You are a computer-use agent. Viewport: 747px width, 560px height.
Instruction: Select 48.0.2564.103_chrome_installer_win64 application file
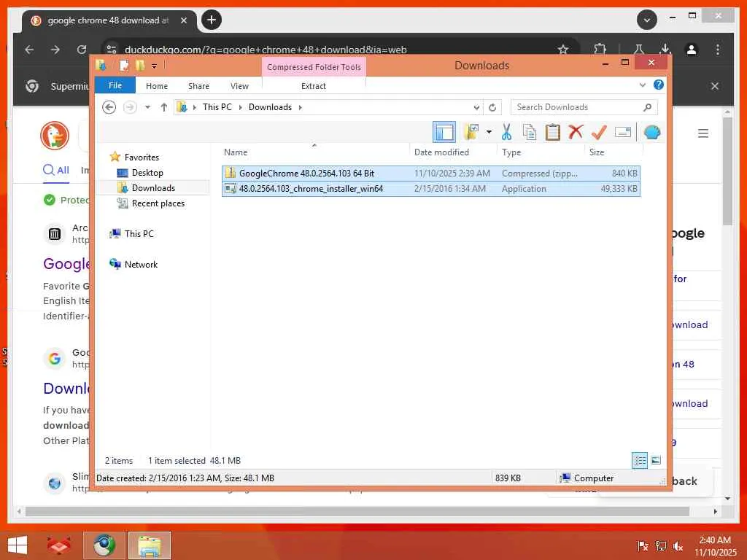(x=431, y=189)
